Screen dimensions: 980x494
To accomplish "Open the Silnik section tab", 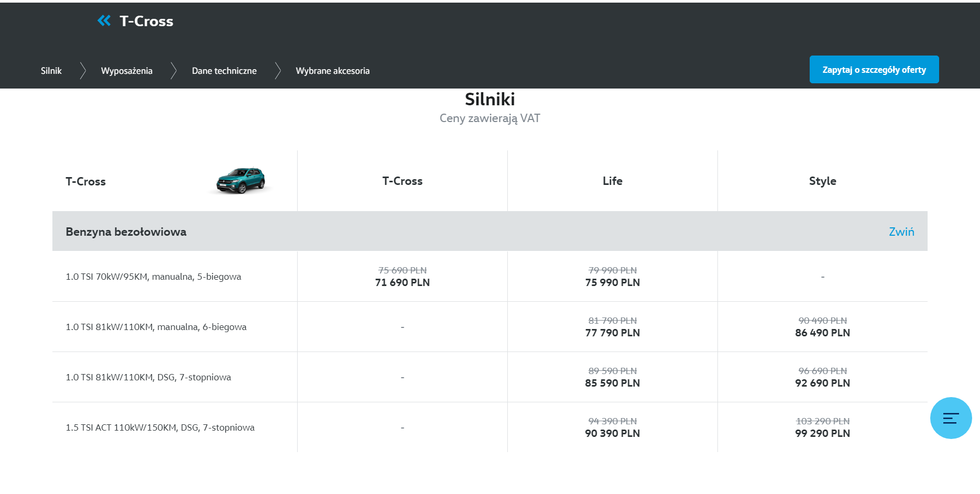I will point(51,71).
